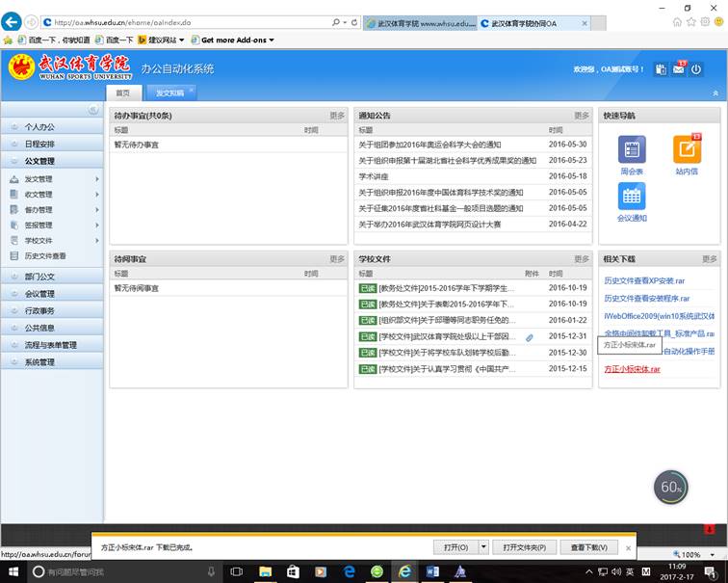Click the 60% circular progress indicator
This screenshot has height=583, width=728.
pos(670,488)
